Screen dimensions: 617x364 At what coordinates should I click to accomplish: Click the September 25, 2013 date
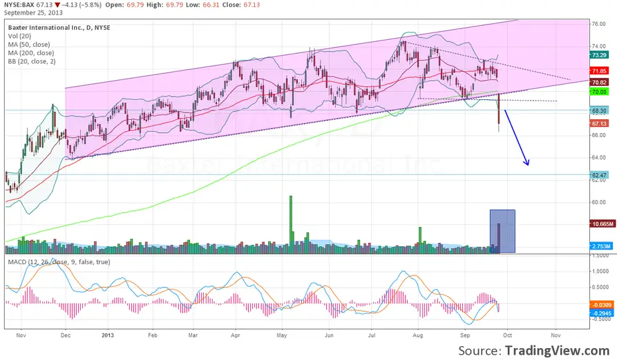pyautogui.click(x=34, y=13)
